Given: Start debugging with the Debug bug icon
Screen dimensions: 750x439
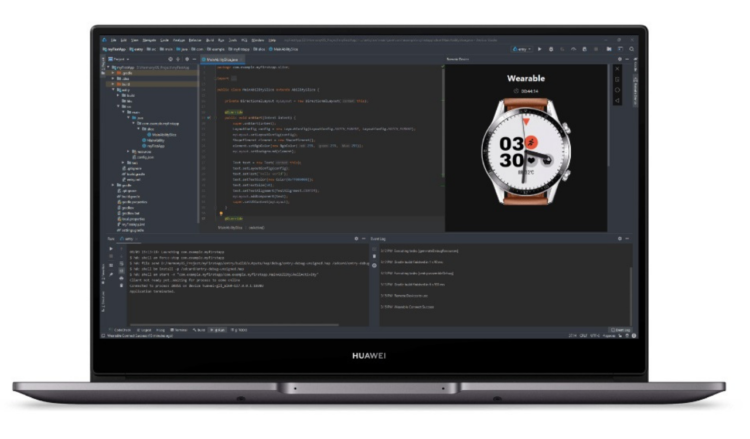Looking at the screenshot, I should (551, 49).
